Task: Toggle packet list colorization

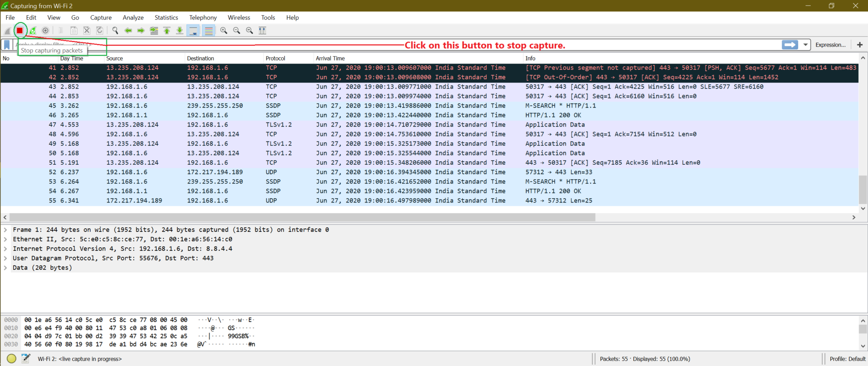Action: [209, 30]
